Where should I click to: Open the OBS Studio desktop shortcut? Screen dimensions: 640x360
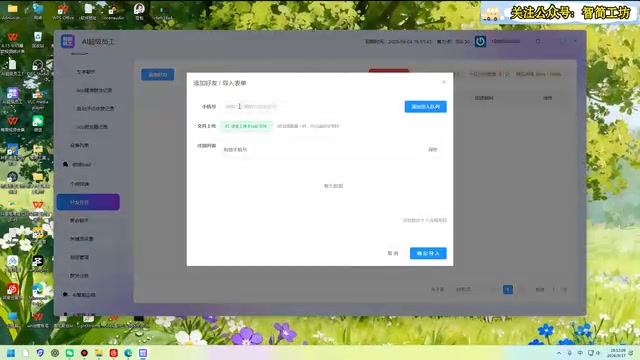coord(38,67)
